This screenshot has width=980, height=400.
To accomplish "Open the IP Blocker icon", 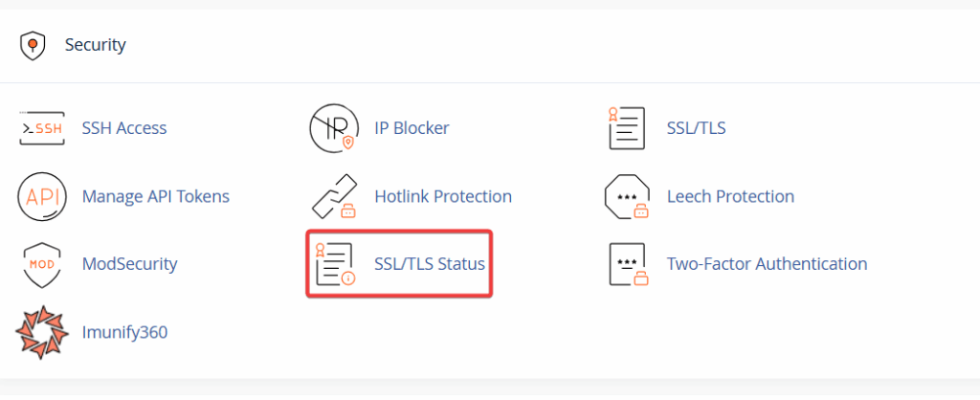I will (x=334, y=128).
